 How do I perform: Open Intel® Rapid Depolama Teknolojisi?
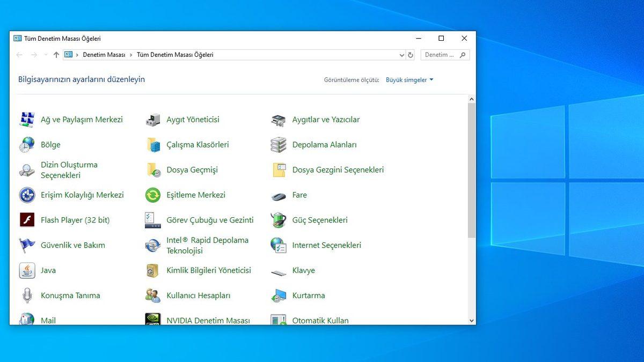click(x=208, y=245)
